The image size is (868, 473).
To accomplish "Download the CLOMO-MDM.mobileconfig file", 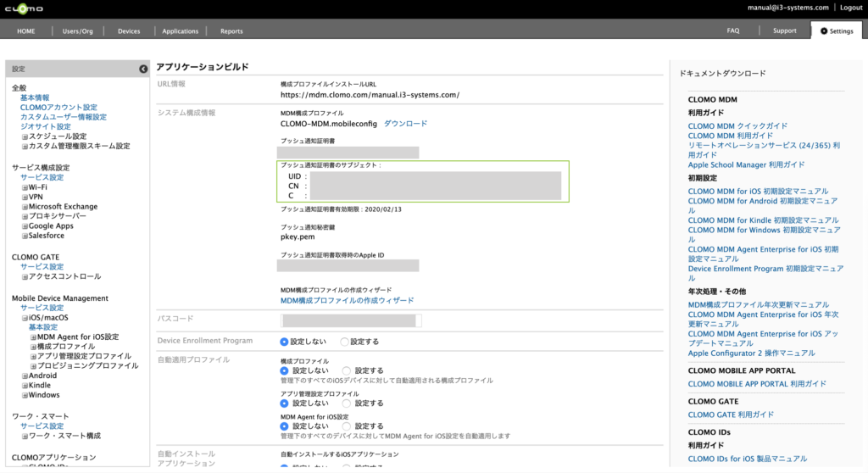I will tap(406, 124).
